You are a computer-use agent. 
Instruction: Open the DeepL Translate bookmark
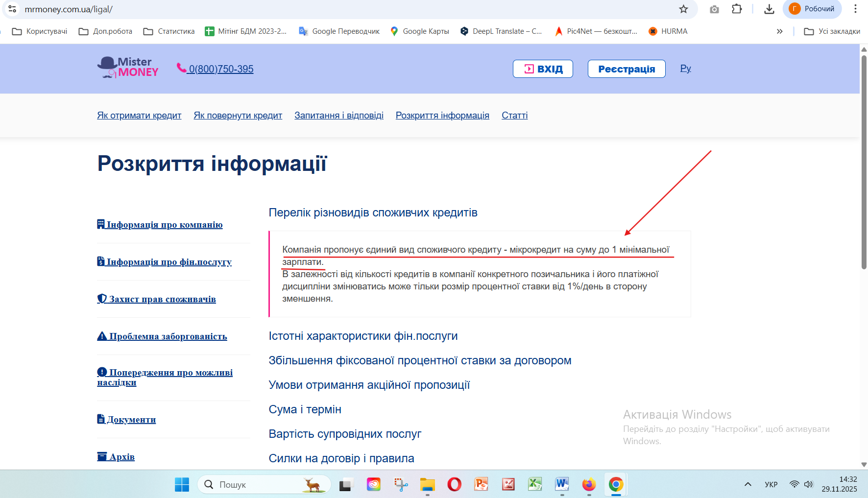click(501, 31)
